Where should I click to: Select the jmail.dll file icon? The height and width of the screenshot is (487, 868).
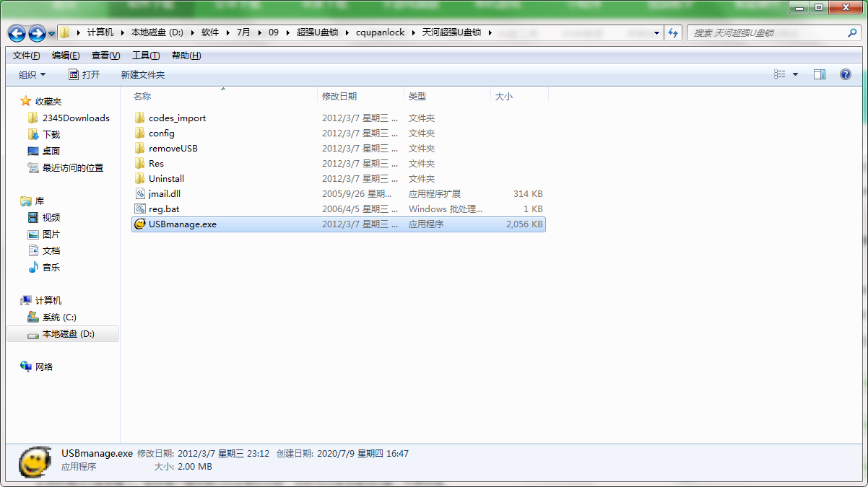(140, 193)
